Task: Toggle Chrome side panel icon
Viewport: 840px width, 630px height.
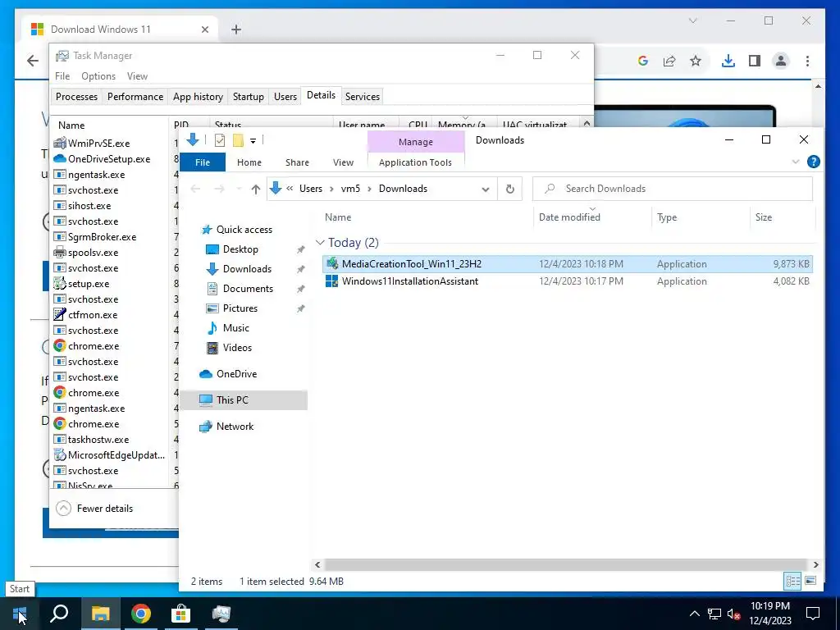Action: click(755, 61)
